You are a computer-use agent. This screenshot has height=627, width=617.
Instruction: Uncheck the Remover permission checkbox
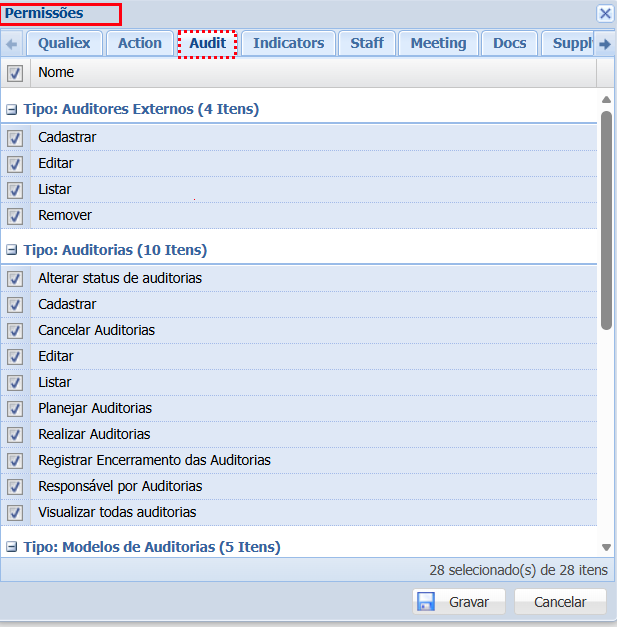[x=15, y=215]
